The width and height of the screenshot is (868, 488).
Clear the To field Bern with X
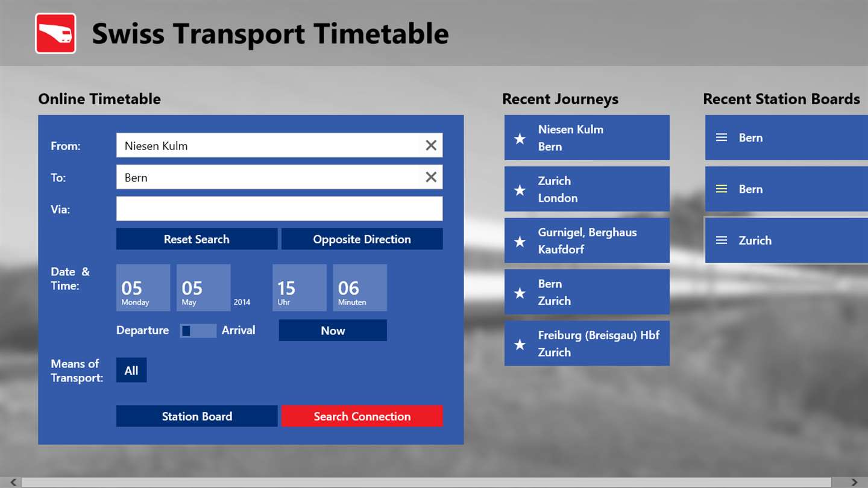(431, 177)
